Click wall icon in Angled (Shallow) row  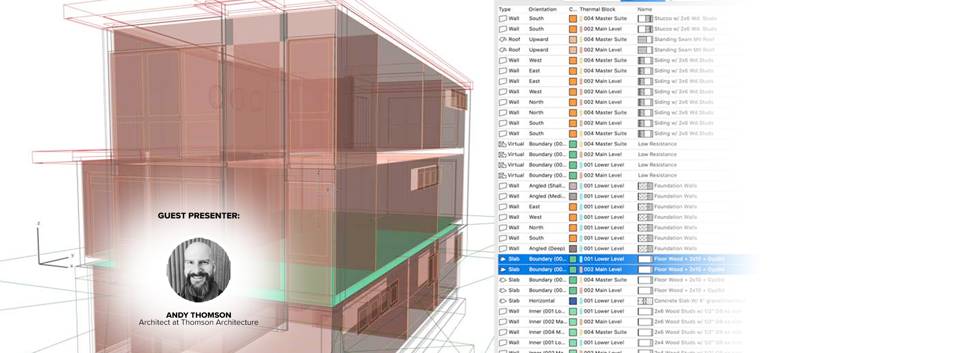coord(503,186)
